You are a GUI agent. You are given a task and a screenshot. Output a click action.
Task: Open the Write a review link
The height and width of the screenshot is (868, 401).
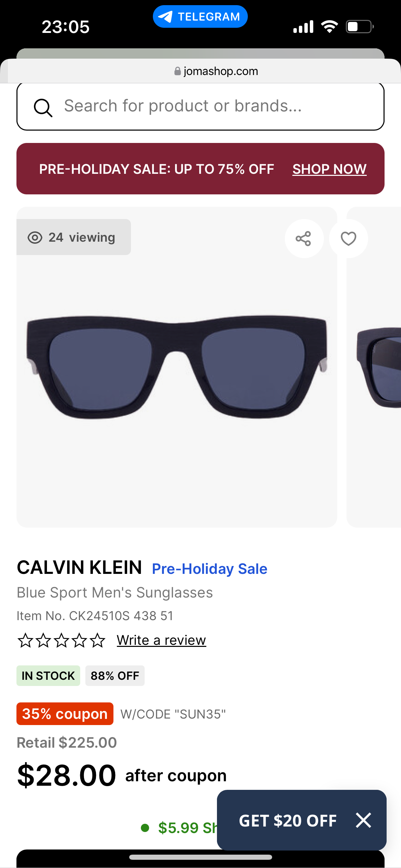click(161, 640)
